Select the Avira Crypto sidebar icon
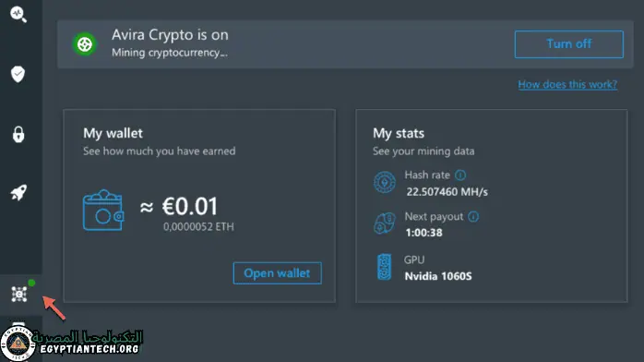Image resolution: width=644 pixels, height=362 pixels. 19,295
